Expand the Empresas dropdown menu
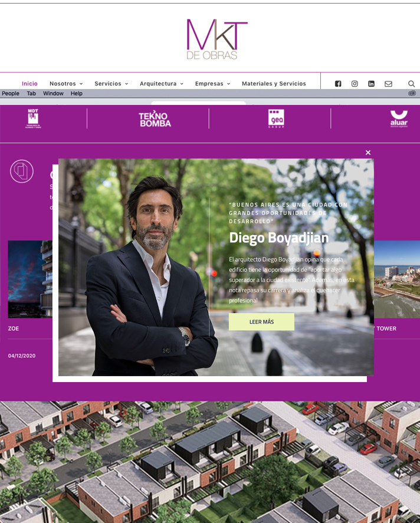Screen dimensions: 420x523 point(212,84)
